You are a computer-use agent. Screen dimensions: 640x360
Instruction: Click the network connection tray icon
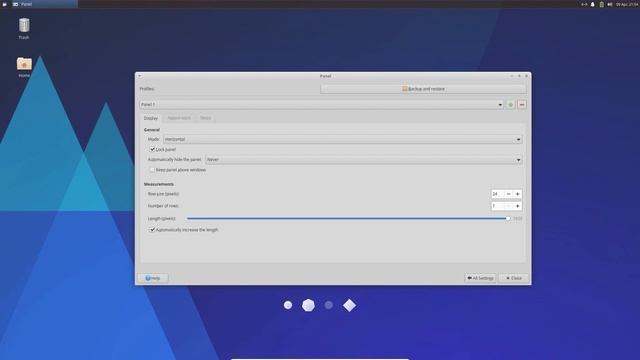[584, 4]
